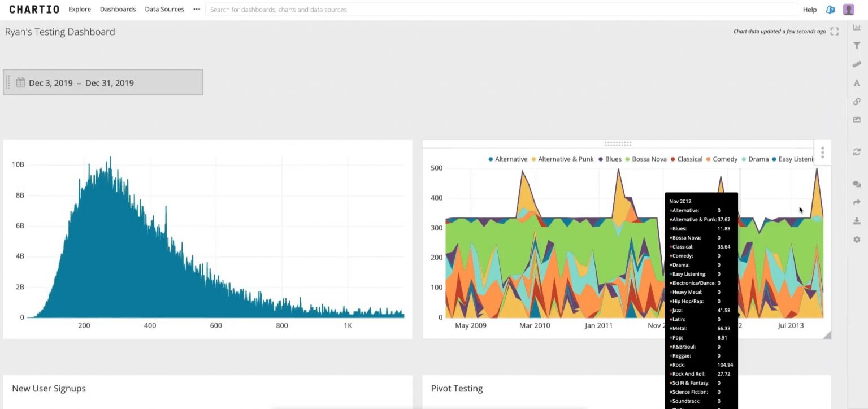Click the link element icon in sidebar
Viewport: 868px width, 409px height.
tap(857, 101)
